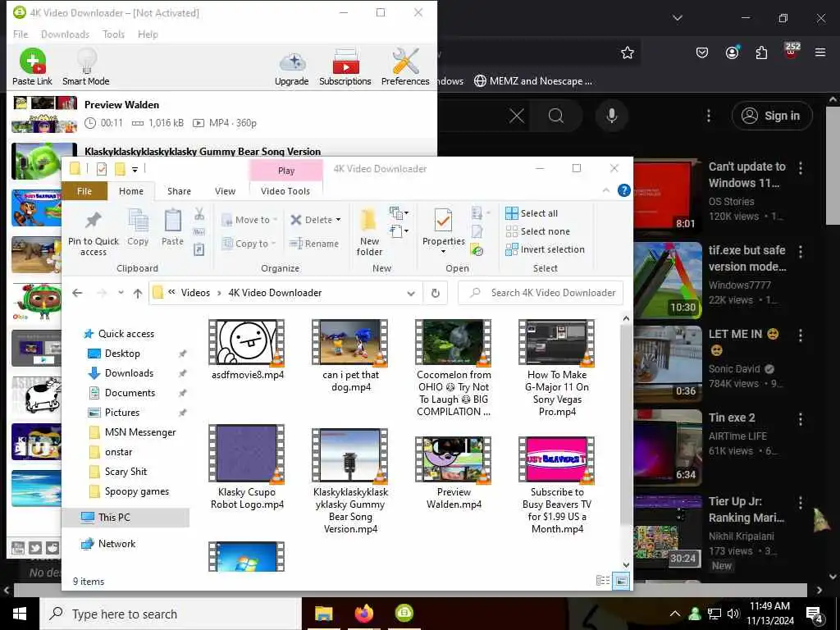Open Help menu in 4K Video Downloader
Image resolution: width=840 pixels, height=630 pixels.
click(148, 34)
